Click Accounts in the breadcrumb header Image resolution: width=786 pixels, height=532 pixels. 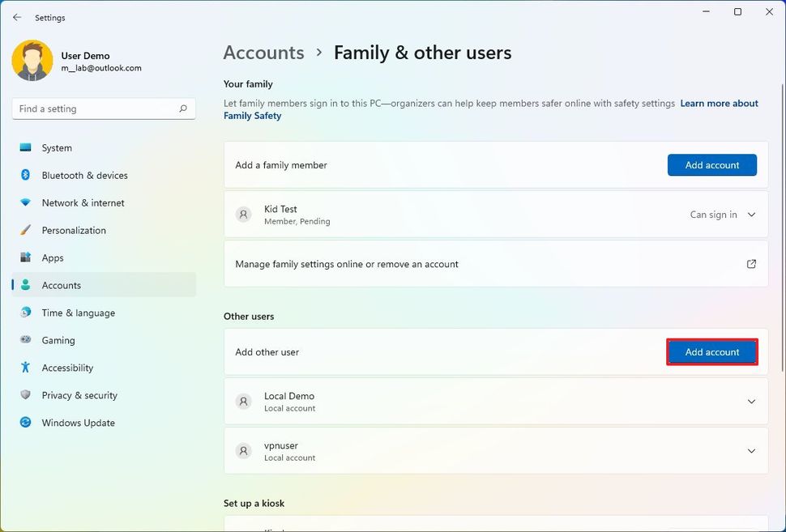[x=263, y=53]
